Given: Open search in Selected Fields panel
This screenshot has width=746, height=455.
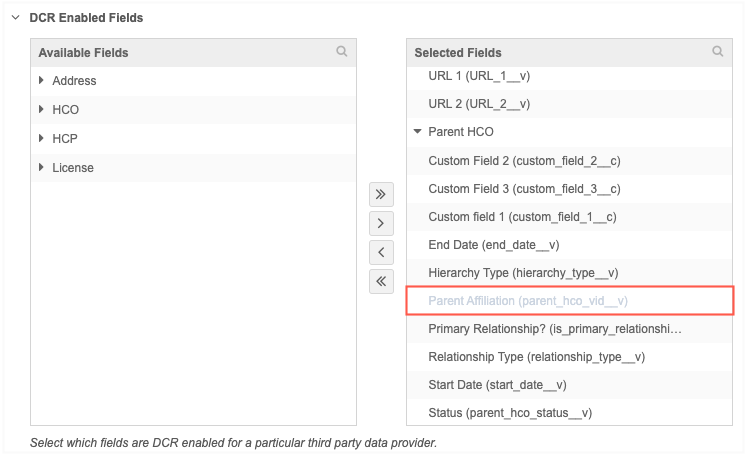Looking at the screenshot, I should click(x=718, y=52).
